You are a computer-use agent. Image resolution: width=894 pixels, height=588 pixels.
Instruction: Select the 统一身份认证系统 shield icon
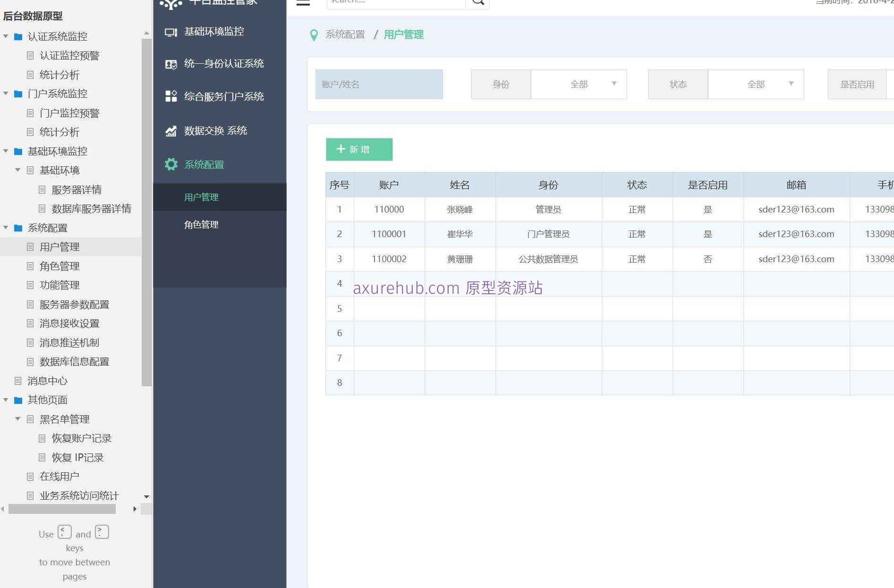click(x=171, y=64)
